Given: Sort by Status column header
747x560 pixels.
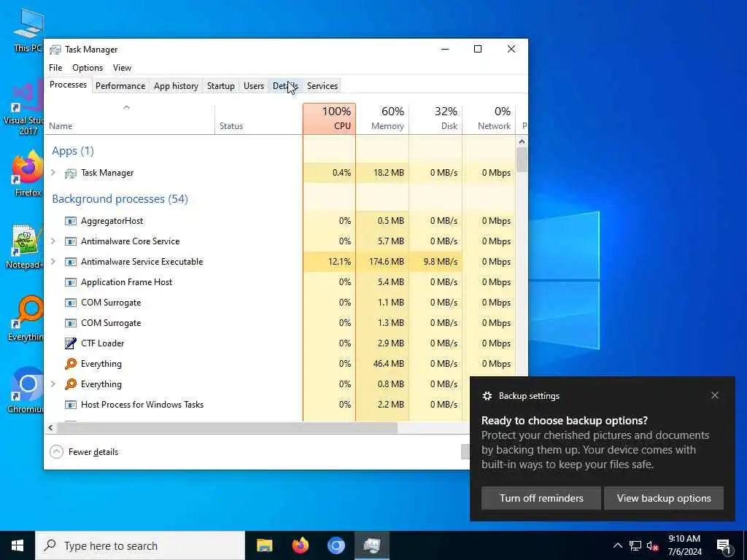Looking at the screenshot, I should [x=259, y=119].
